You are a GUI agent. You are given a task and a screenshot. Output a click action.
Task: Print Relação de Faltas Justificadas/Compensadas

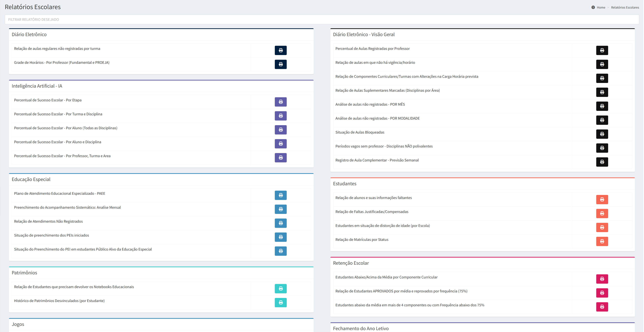coord(602,213)
